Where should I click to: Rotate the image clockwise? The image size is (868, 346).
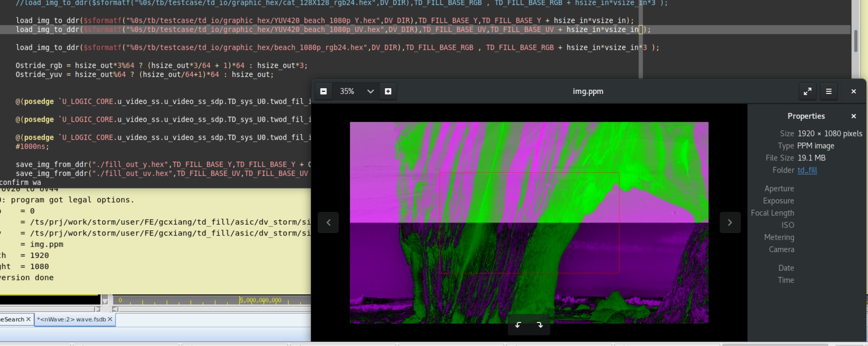[539, 325]
